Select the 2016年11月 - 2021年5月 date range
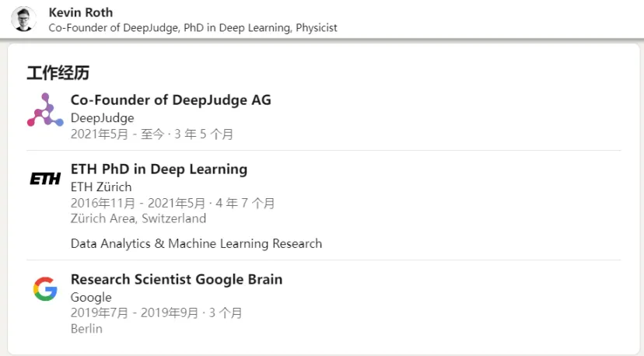Screen dimensions: 644x356 click(138, 203)
